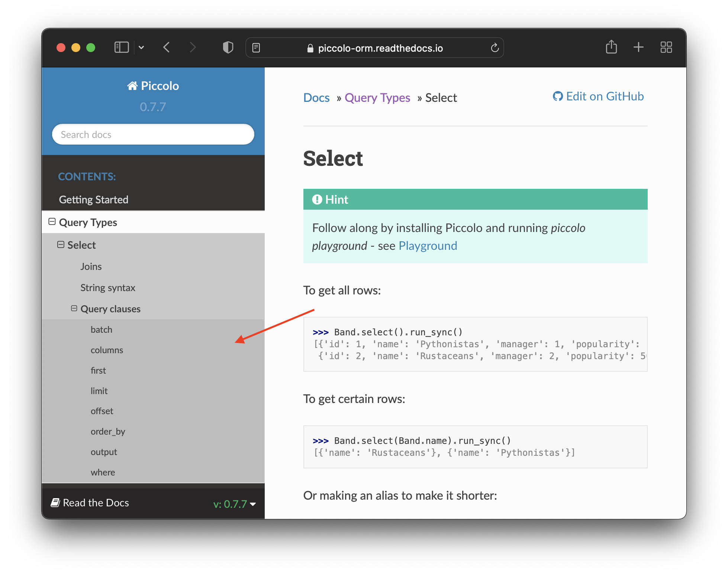
Task: Open the privacy report shield icon
Action: pos(228,48)
